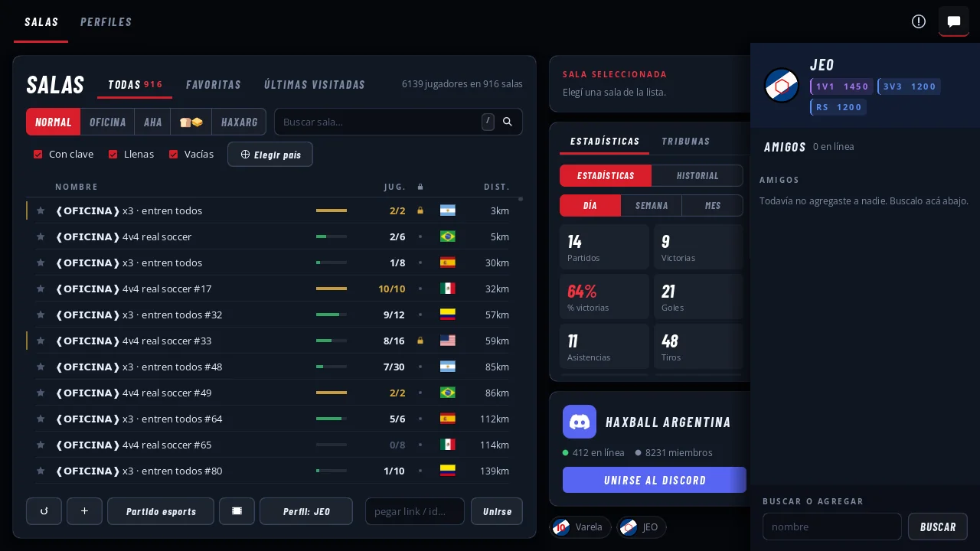Select the Oficina room filter

(108, 122)
